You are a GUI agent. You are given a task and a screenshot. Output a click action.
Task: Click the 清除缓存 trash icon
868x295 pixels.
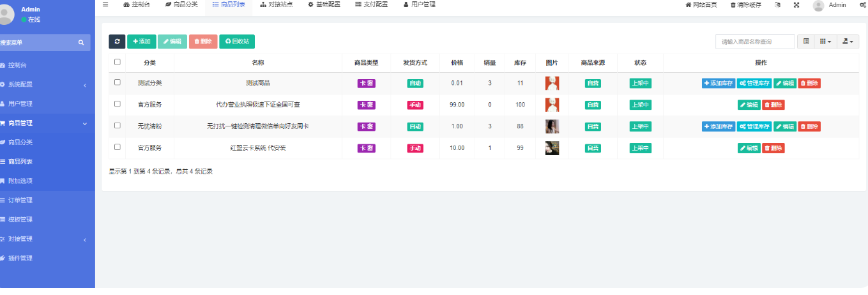pos(733,5)
